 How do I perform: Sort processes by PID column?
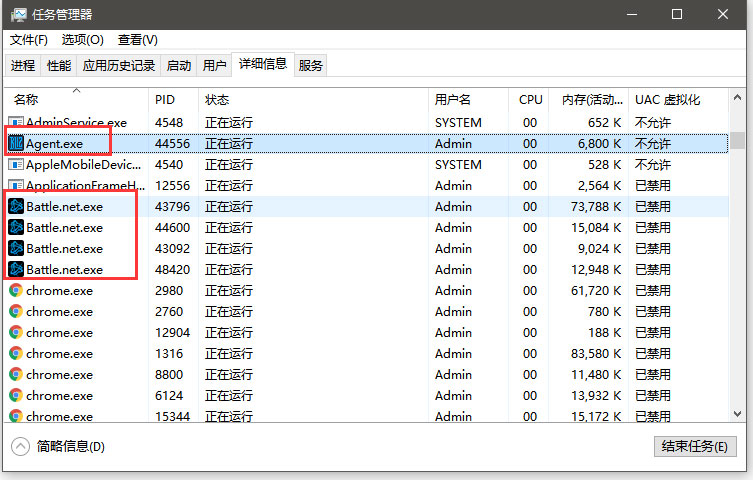pyautogui.click(x=165, y=100)
